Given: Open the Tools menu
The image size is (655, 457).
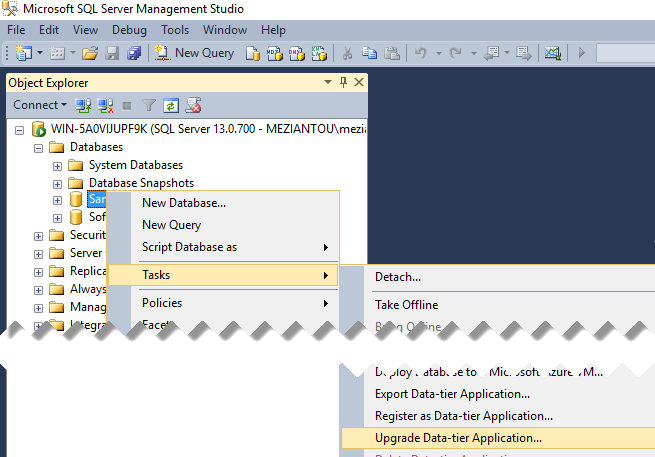Looking at the screenshot, I should click(175, 30).
